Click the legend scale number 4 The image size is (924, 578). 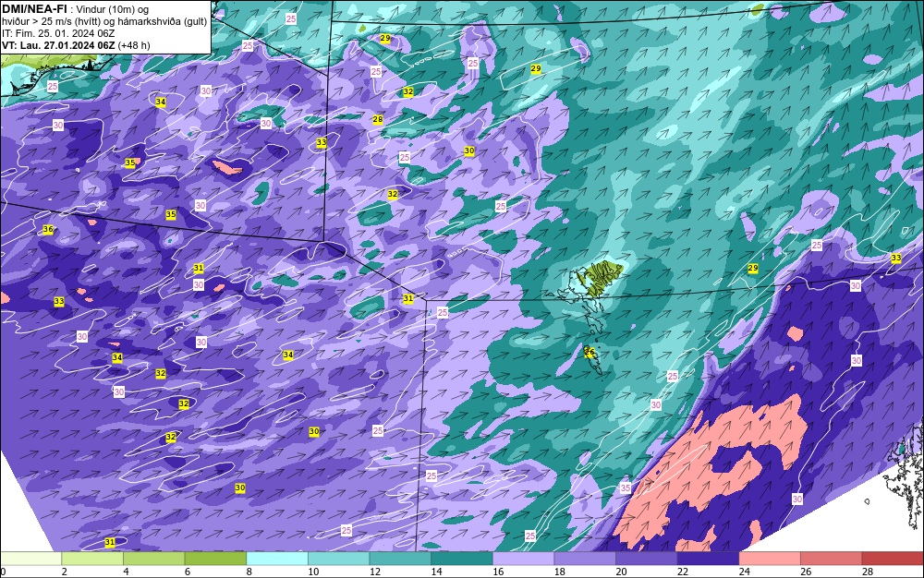(126, 572)
